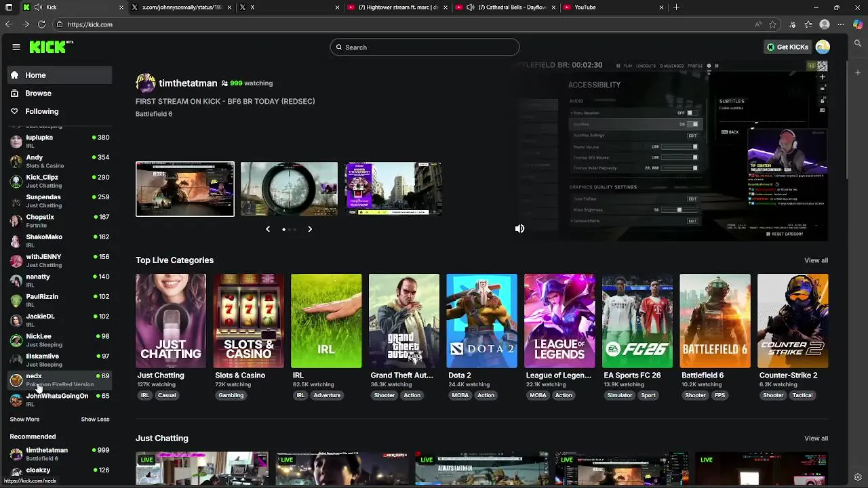Open Following in sidebar
This screenshot has width=868, height=488.
pos(60,111)
